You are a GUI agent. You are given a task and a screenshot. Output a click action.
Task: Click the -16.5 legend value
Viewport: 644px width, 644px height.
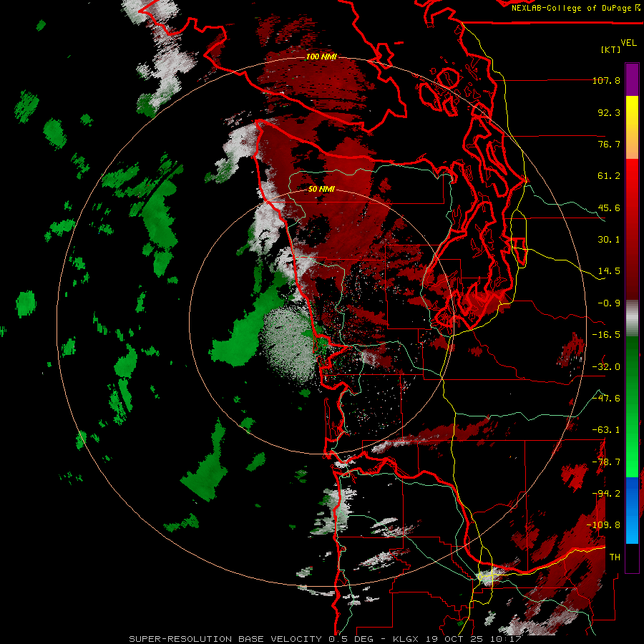[606, 335]
